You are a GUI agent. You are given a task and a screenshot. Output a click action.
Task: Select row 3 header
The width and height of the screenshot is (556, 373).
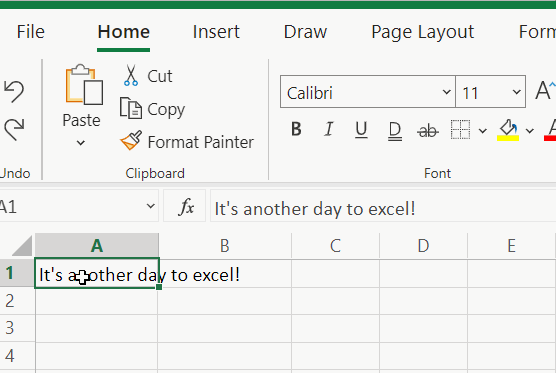(17, 328)
